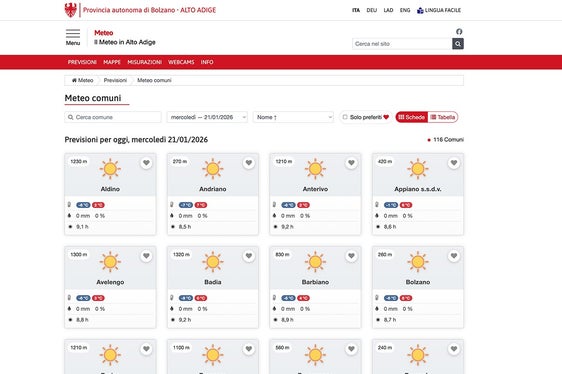Click sun weather icon on Andriano card
This screenshot has height=374, width=562.
pos(213,169)
